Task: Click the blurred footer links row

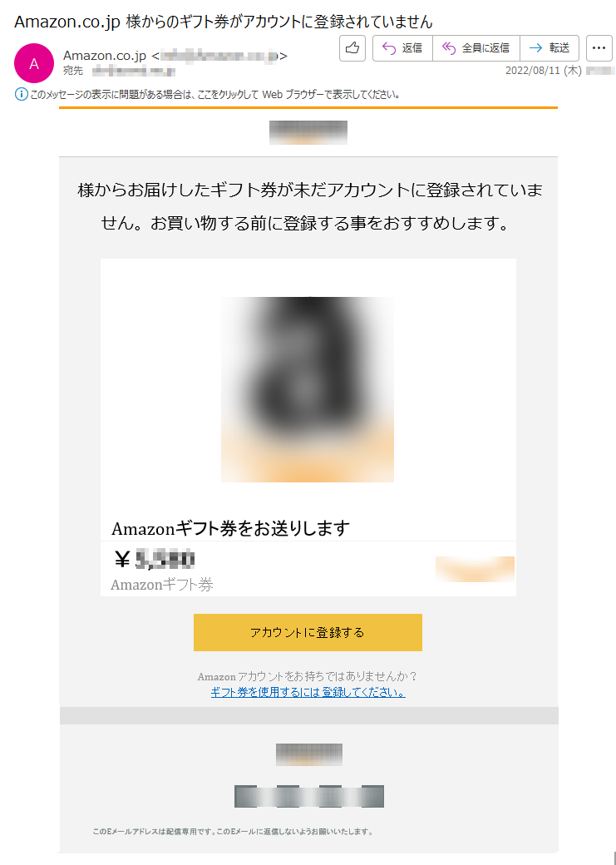Action: pyautogui.click(x=308, y=796)
